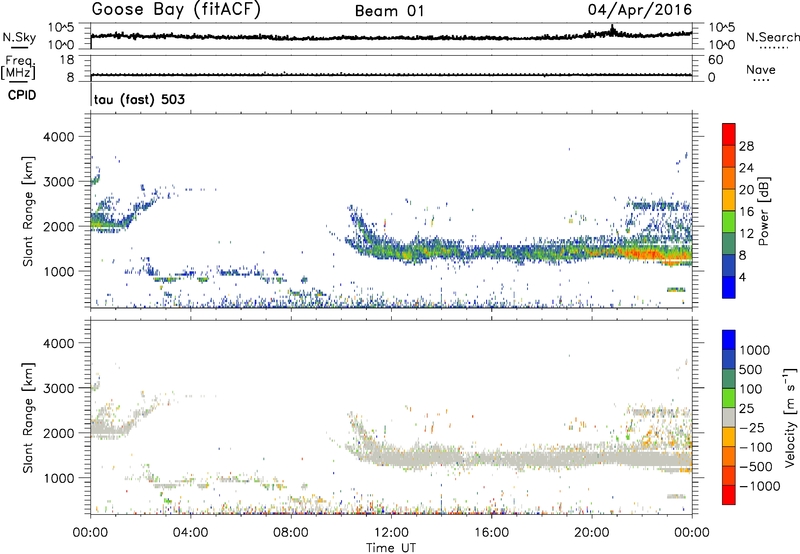Click the yellow Power colorbar segment (16–20 dB)

(x=729, y=200)
